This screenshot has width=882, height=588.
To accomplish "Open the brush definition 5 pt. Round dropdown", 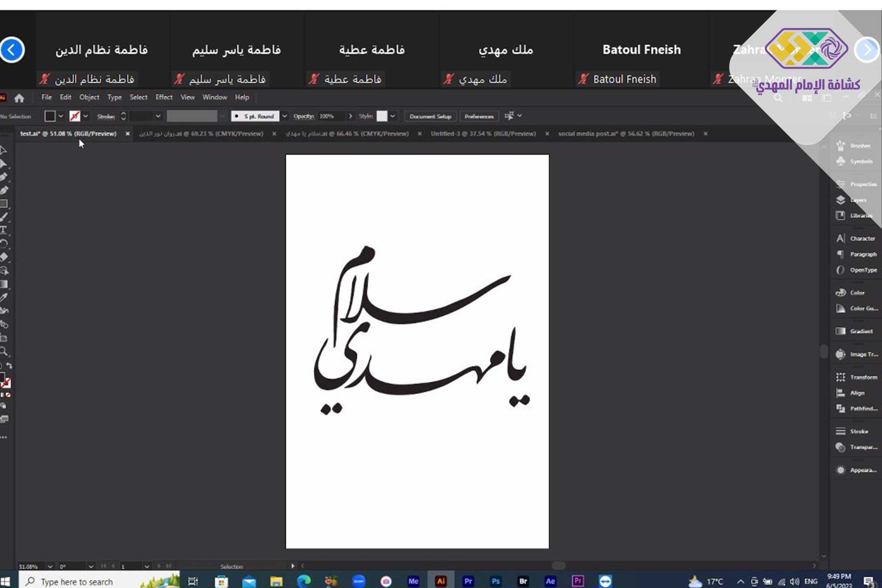I will [285, 116].
